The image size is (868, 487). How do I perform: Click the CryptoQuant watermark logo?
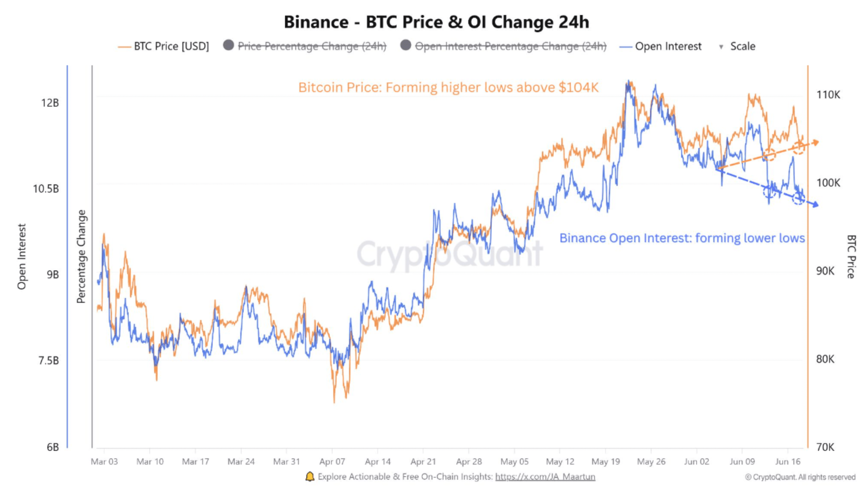tap(450, 253)
